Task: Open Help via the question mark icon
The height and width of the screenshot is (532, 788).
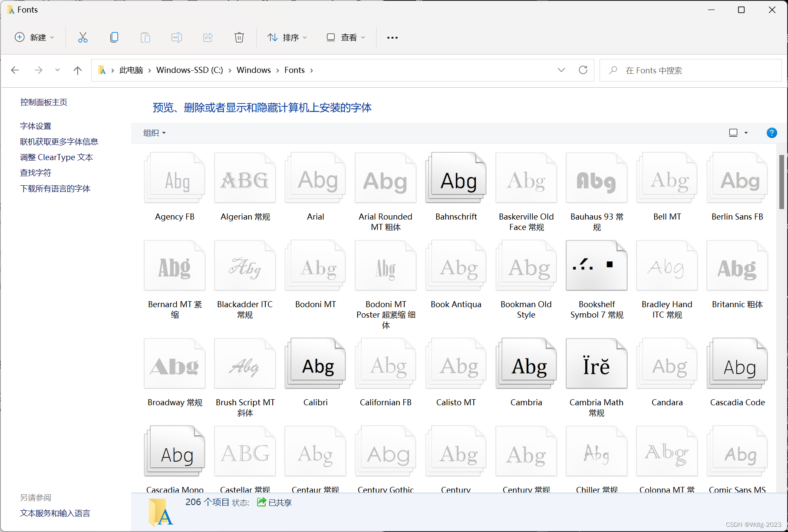Action: [772, 133]
